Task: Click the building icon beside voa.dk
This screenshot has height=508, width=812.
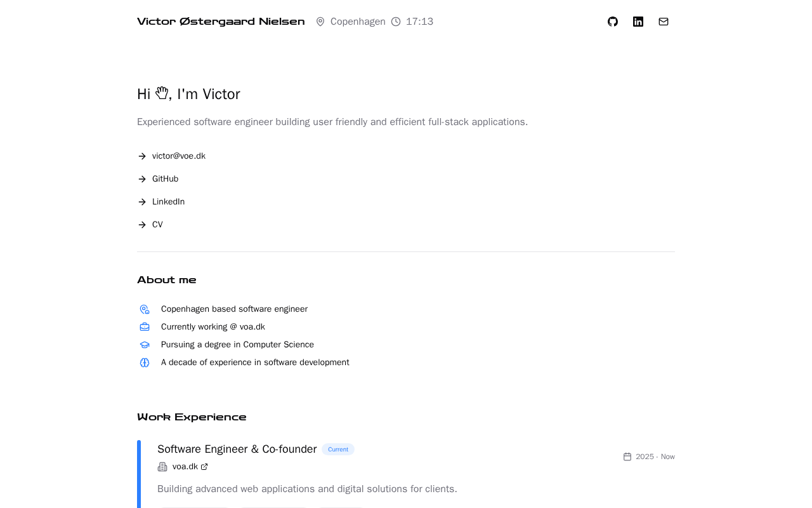Action: tap(162, 467)
